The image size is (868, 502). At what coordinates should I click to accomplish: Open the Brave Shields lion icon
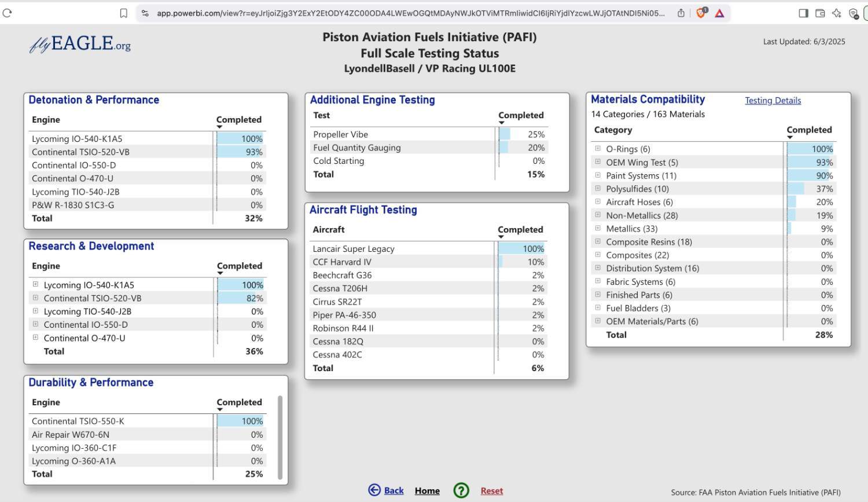click(x=701, y=13)
